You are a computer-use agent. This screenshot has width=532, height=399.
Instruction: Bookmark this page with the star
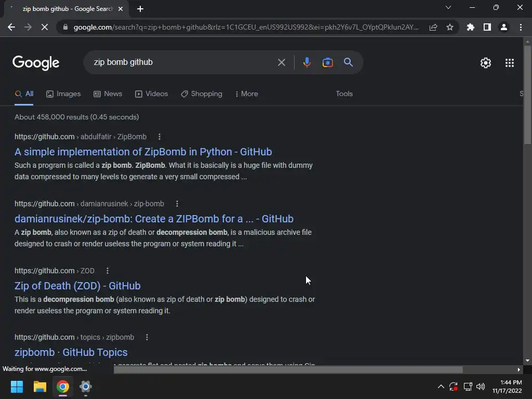click(450, 27)
